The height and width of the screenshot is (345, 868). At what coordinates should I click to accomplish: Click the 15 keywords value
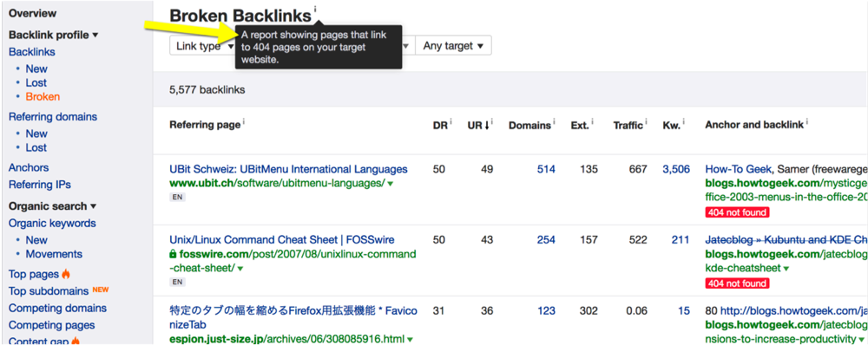pos(684,310)
